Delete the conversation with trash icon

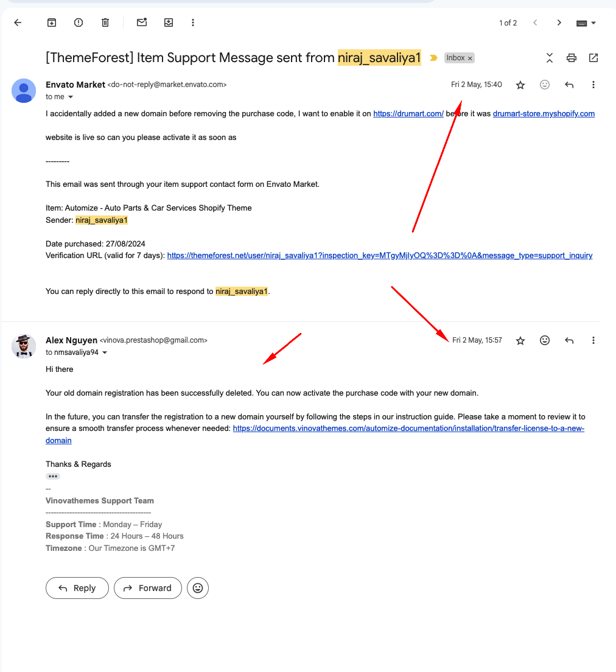click(105, 23)
